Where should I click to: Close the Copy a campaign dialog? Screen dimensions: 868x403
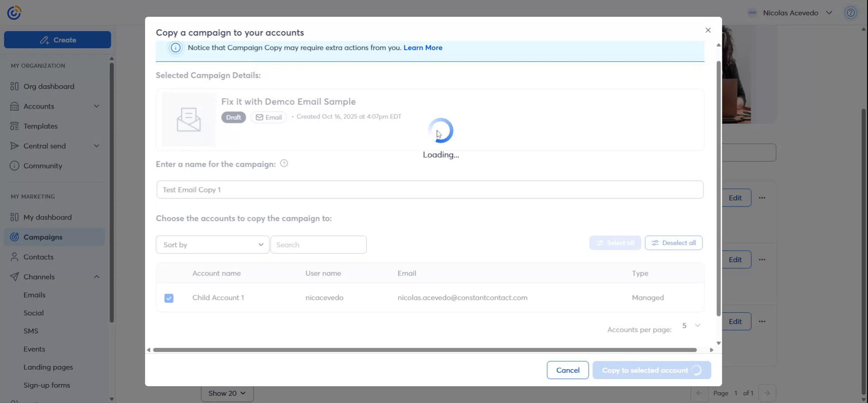point(708,30)
